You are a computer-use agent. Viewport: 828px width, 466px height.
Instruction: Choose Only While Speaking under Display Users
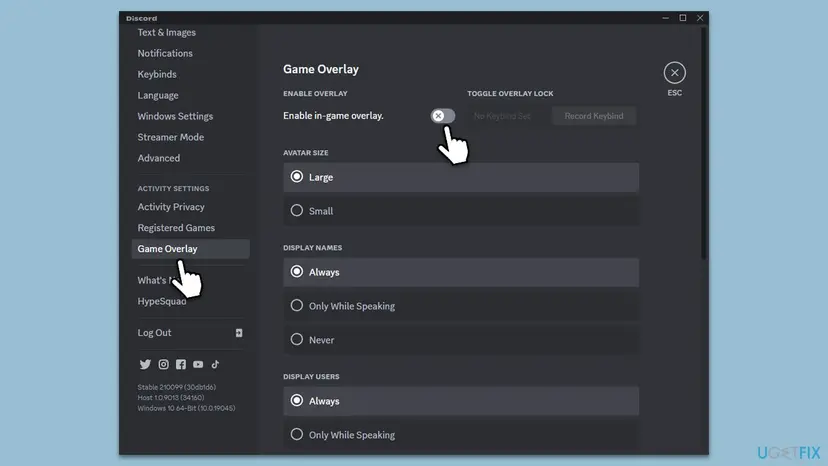coord(461,435)
